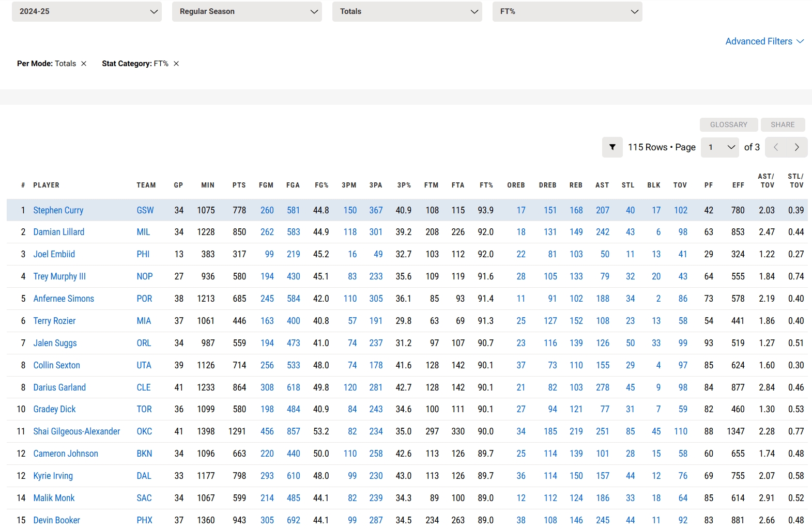Sort table by PTS column header
812x530 pixels.
coord(239,185)
